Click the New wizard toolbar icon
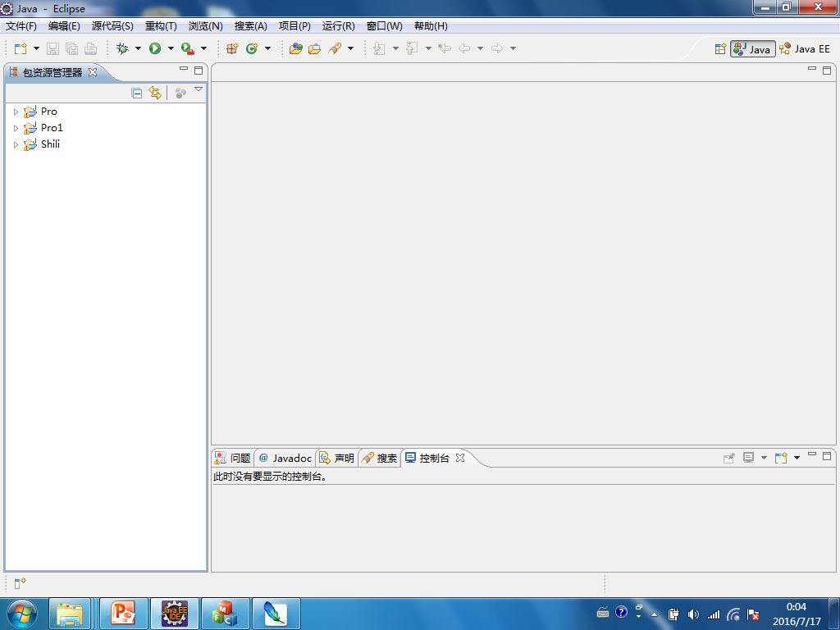This screenshot has width=840, height=630. coord(21,48)
